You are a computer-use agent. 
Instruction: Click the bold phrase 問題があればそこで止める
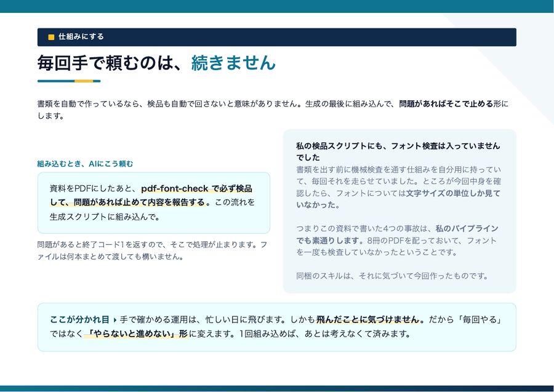[446, 104]
